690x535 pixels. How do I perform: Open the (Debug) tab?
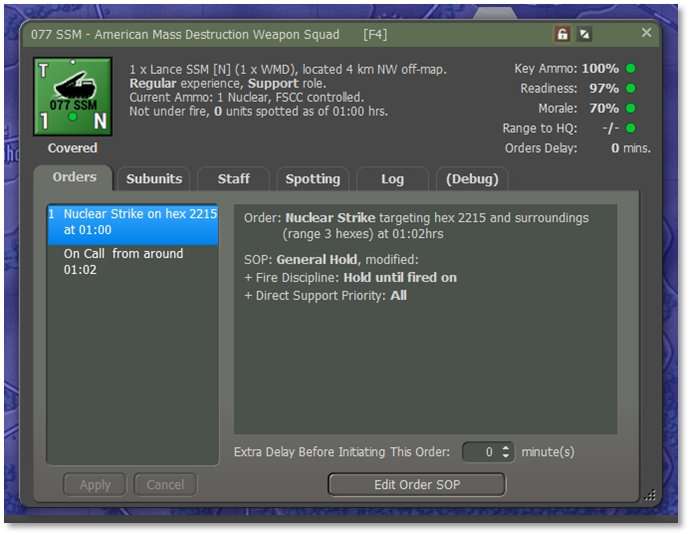[471, 179]
